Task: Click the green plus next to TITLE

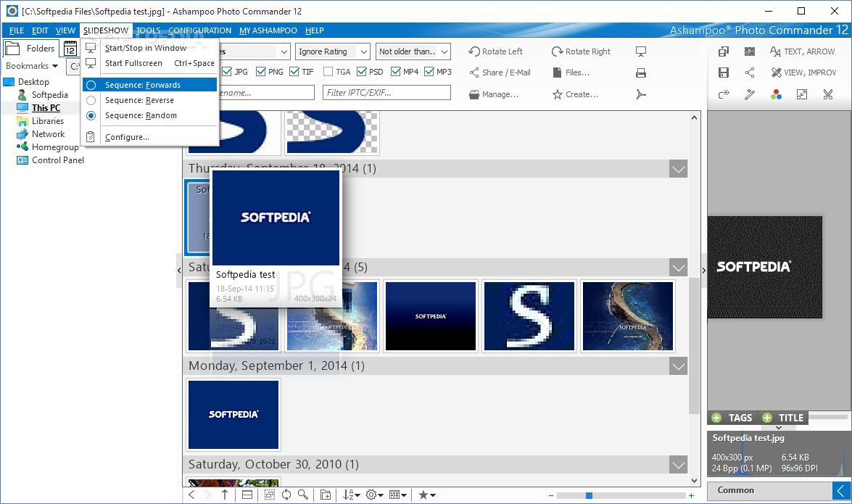Action: 767,418
